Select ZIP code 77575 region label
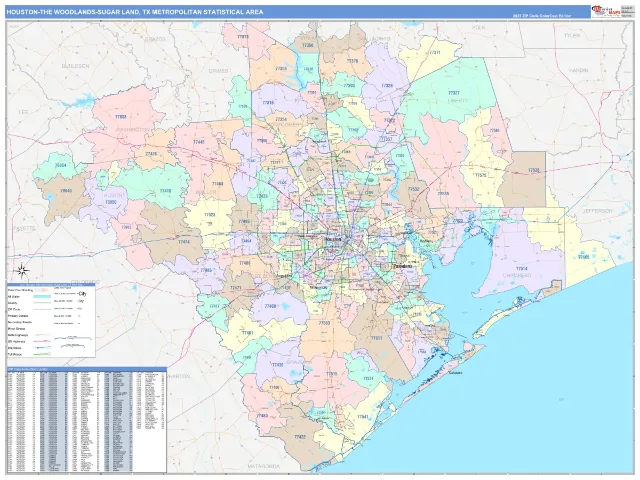Viewport: 640px width, 480px height. [x=481, y=175]
